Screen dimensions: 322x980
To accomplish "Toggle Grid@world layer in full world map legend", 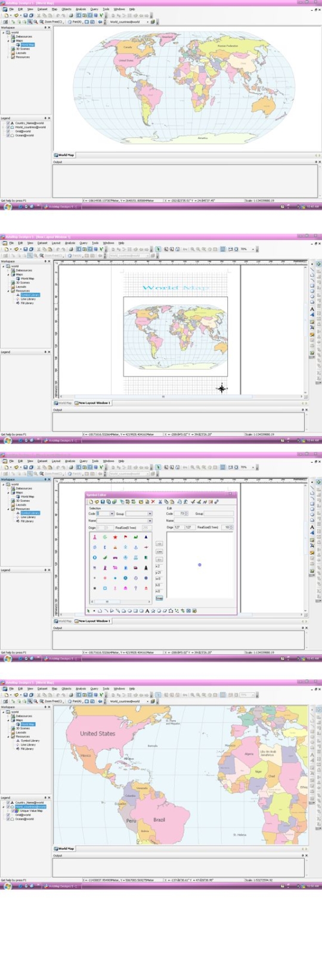I will (8, 131).
